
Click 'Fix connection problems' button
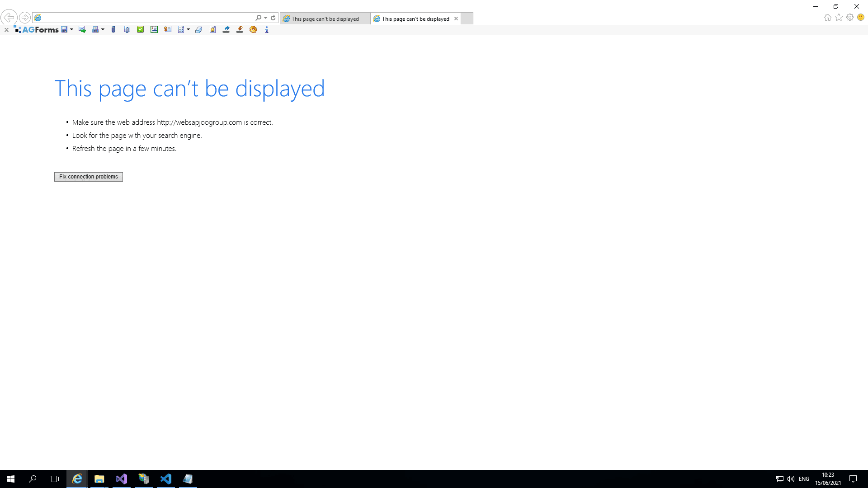(x=88, y=177)
